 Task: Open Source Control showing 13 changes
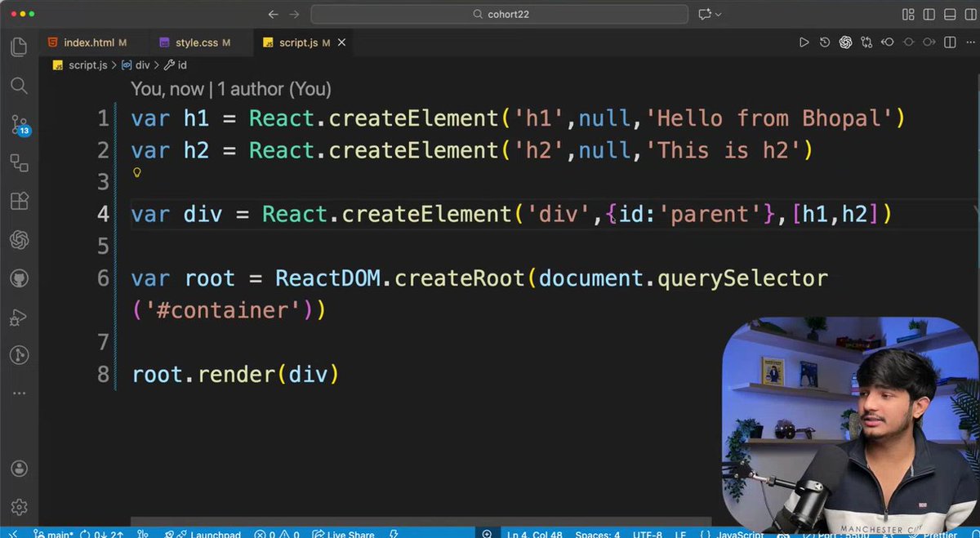point(19,124)
